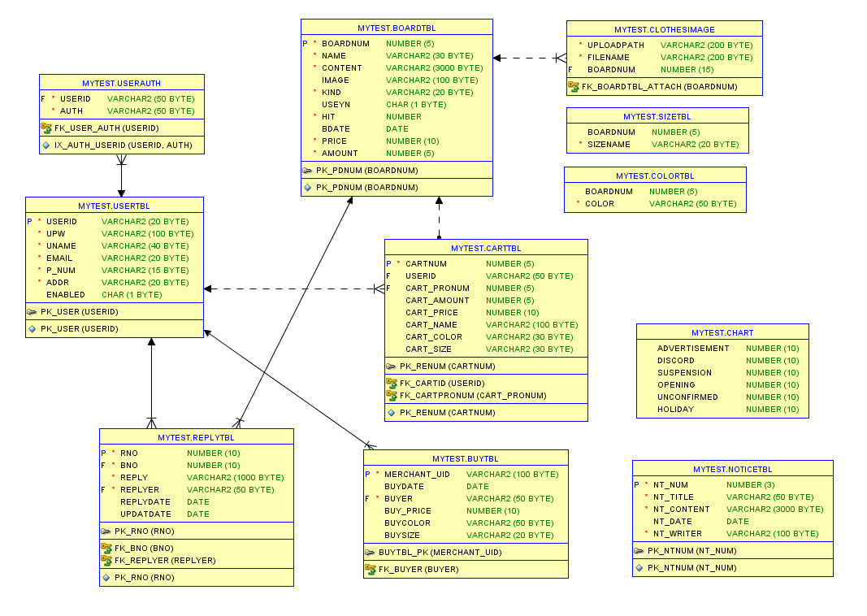The width and height of the screenshot is (867, 616).
Task: Click the dashed relationship line between CARTTBL and BOARDTBL
Action: [x=438, y=219]
